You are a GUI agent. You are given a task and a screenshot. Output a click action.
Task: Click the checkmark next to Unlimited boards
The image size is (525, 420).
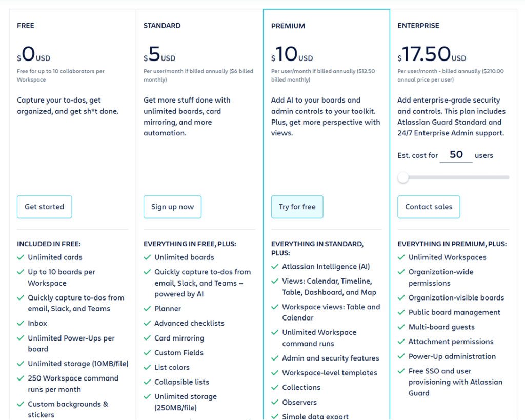pyautogui.click(x=147, y=257)
